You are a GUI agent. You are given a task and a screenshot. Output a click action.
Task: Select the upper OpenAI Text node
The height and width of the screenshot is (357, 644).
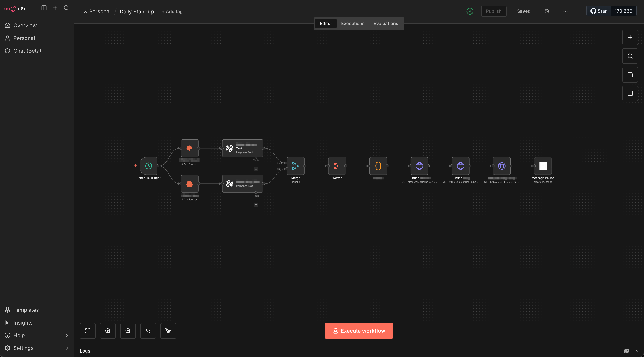(x=243, y=148)
